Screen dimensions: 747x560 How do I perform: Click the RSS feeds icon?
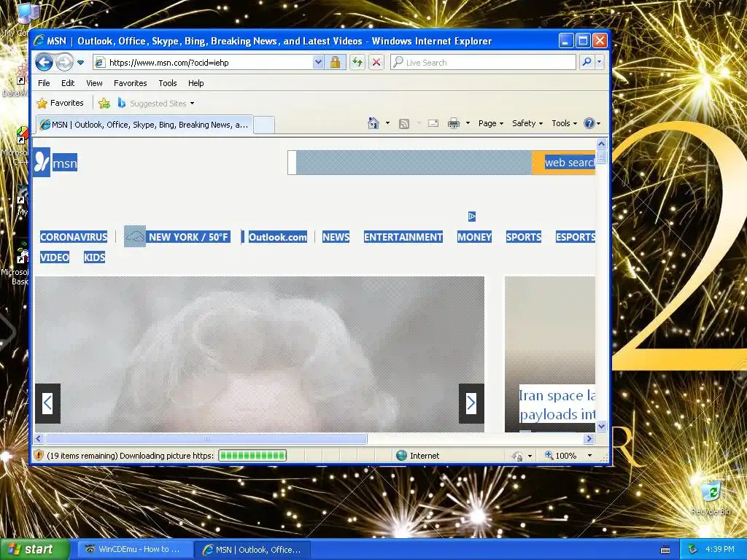coord(404,124)
